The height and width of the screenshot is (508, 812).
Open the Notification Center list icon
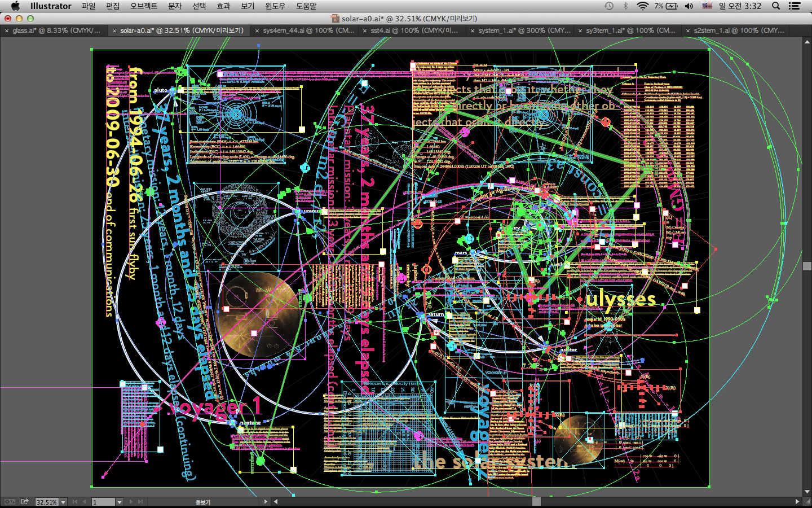pyautogui.click(x=795, y=6)
